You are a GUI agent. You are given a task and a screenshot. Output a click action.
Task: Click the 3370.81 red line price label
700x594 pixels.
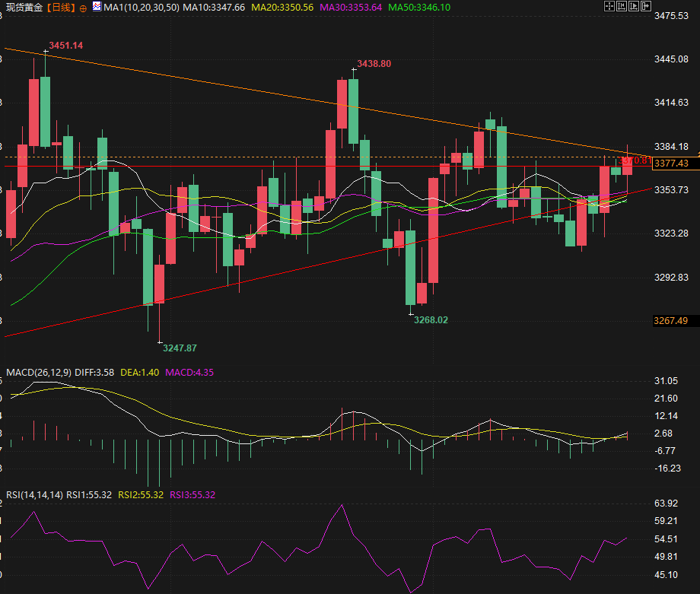click(x=635, y=160)
